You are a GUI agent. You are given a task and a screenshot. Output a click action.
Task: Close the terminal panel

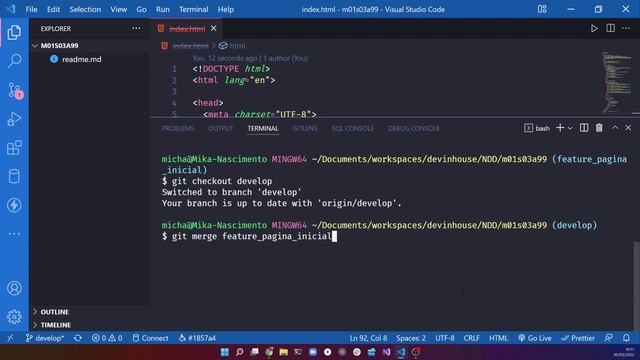tap(628, 128)
